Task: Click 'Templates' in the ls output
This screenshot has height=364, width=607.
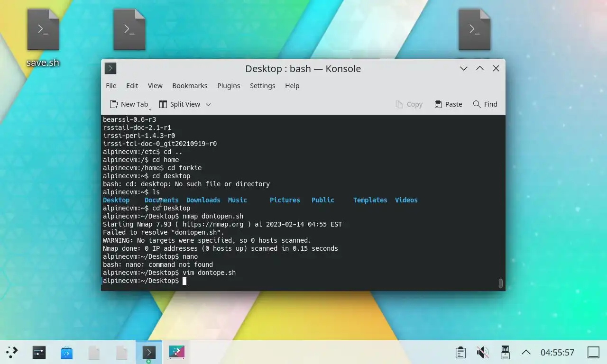Action: coord(370,200)
